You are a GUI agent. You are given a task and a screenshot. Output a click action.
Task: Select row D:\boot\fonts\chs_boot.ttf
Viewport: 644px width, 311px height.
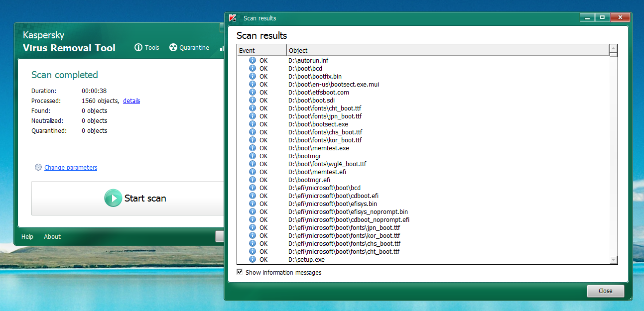point(423,132)
